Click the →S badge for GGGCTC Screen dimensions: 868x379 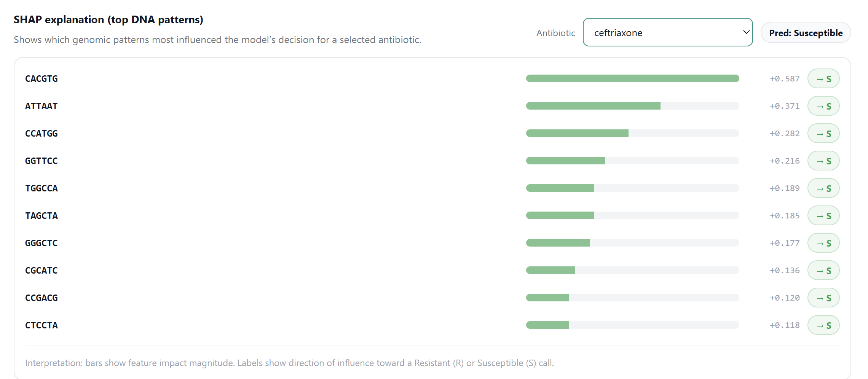(823, 243)
